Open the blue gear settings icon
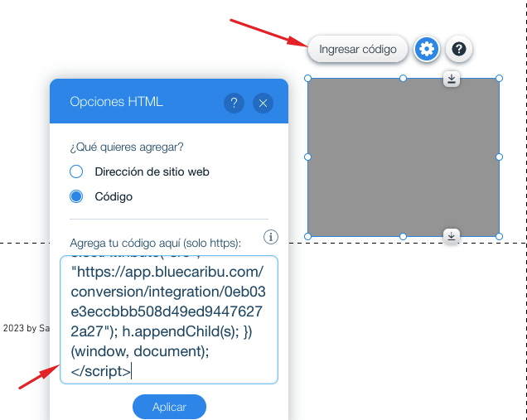 pyautogui.click(x=427, y=49)
